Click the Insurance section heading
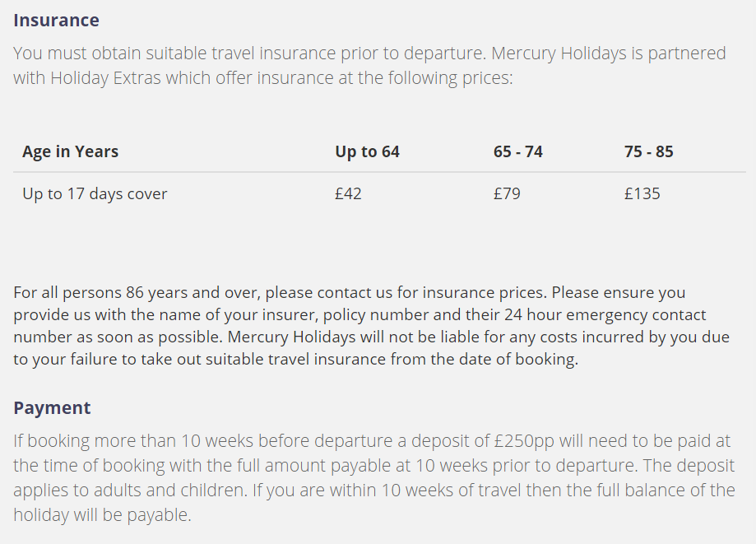The image size is (756, 544). (x=56, y=21)
